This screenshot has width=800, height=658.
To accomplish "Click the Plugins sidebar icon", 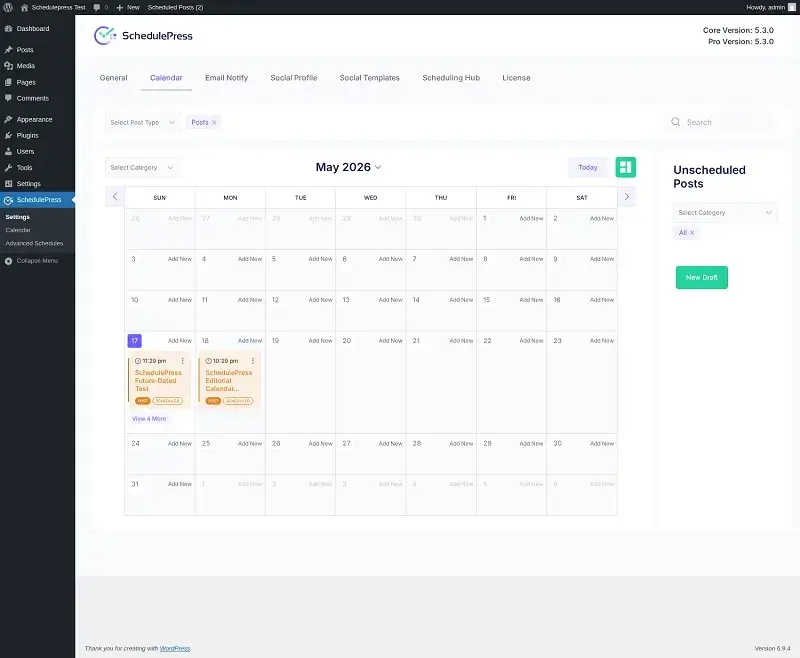I will click(x=8, y=135).
